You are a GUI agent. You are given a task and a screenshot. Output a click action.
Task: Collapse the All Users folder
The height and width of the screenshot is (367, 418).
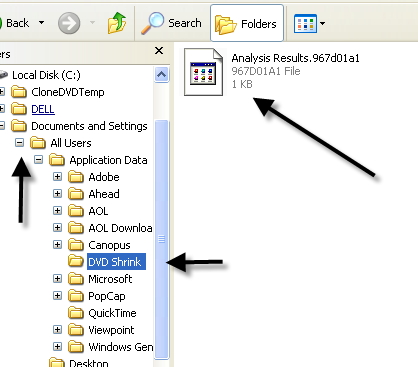click(20, 143)
